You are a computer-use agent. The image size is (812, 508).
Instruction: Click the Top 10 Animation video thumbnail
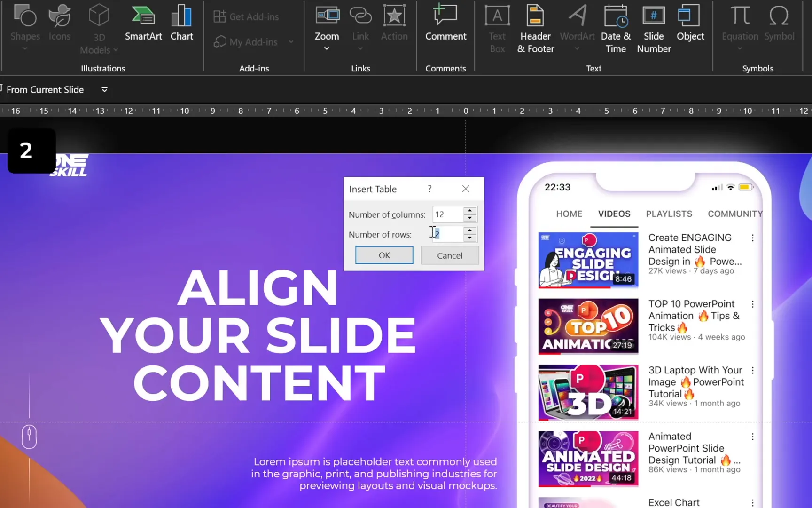click(x=588, y=326)
